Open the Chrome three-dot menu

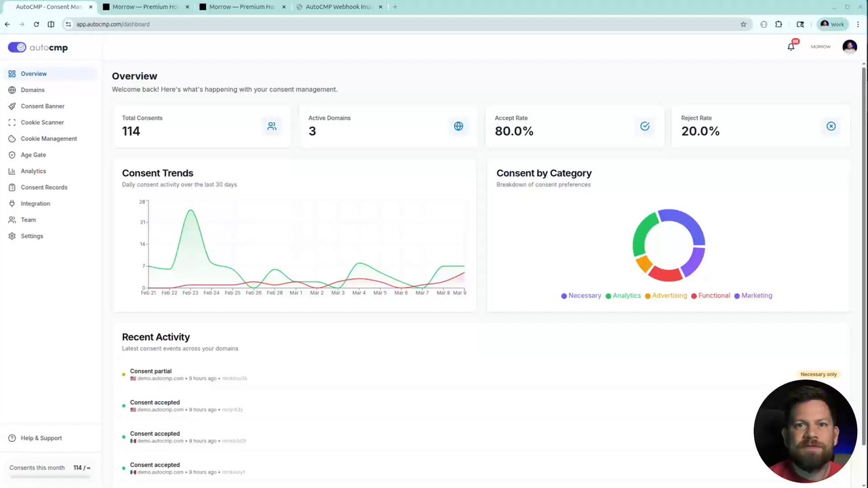[x=858, y=24]
